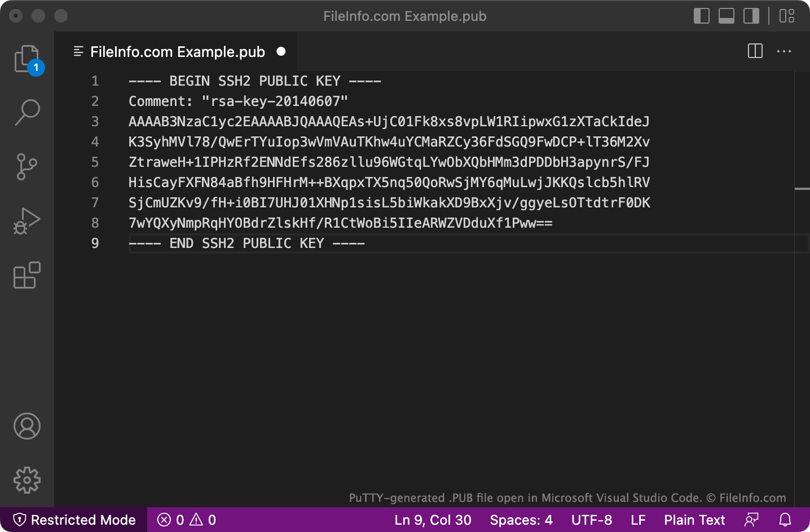Open the Customize Layout options
Image resolution: width=810 pixels, height=532 pixels.
[786, 16]
